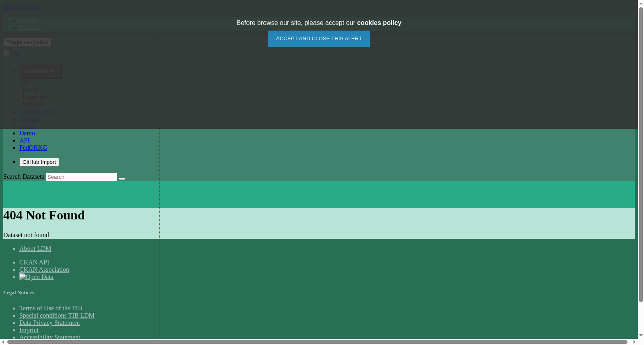Open the About LDM footer link
This screenshot has width=644, height=345.
click(x=35, y=249)
